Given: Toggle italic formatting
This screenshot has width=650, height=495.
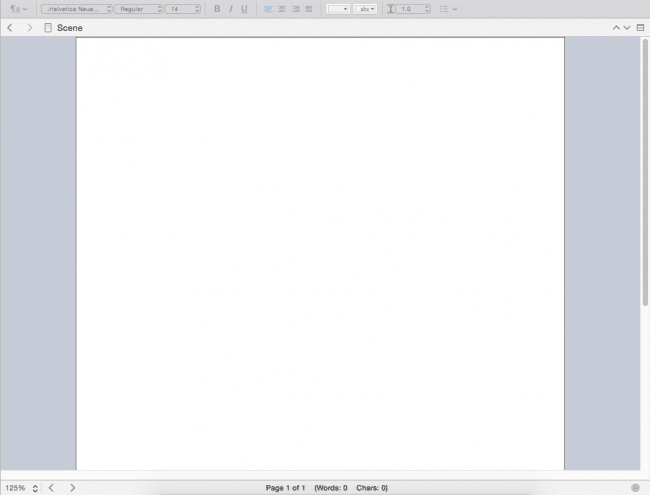Looking at the screenshot, I should pyautogui.click(x=231, y=9).
